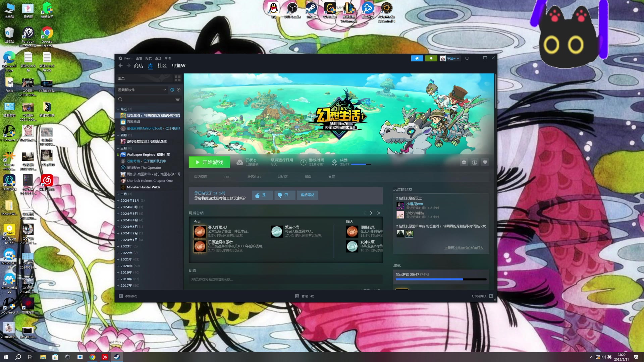Go to previous post-game summary arrow
644x362 pixels.
pos(364,213)
